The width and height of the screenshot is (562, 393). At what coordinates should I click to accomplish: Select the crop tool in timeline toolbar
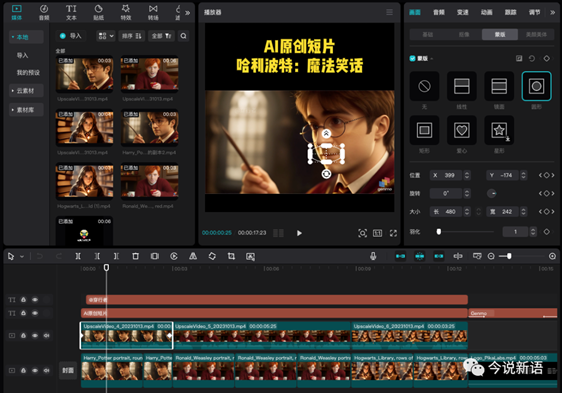[231, 256]
